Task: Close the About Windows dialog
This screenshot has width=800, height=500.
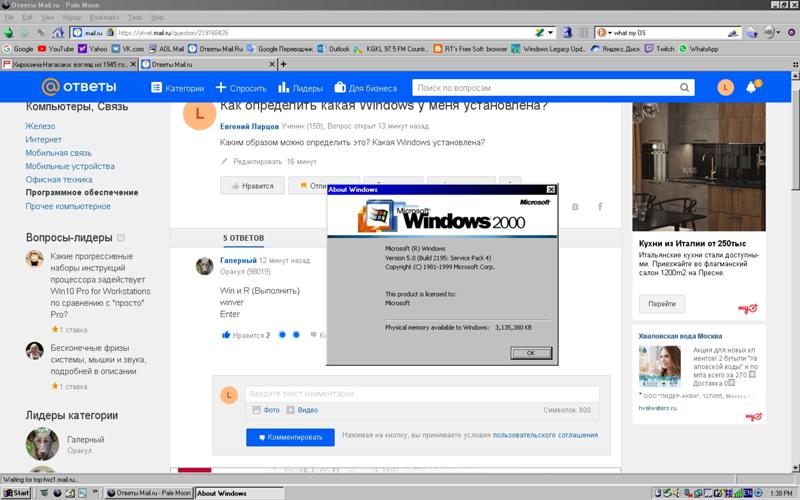Action: pyautogui.click(x=551, y=189)
